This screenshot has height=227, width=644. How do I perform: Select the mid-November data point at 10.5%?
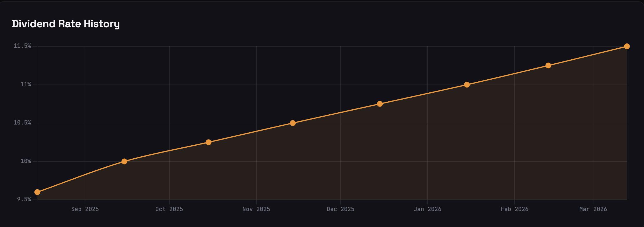click(x=293, y=123)
